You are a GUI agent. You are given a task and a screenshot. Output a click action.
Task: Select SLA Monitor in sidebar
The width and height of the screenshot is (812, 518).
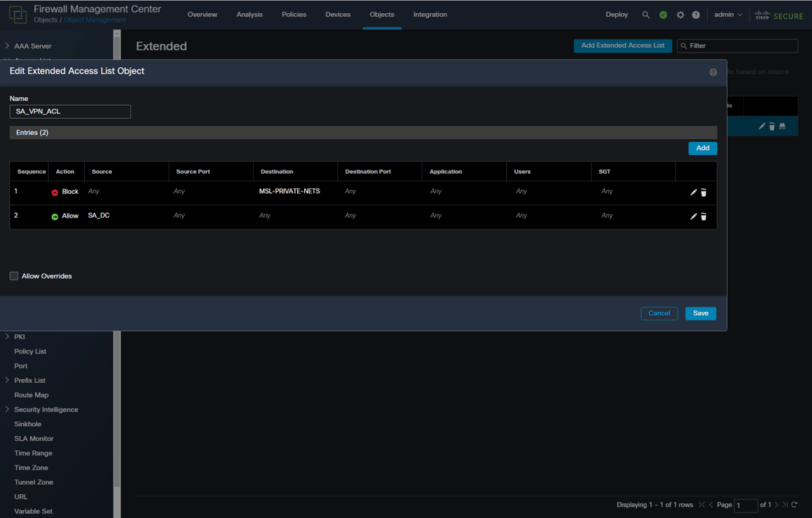(x=34, y=438)
